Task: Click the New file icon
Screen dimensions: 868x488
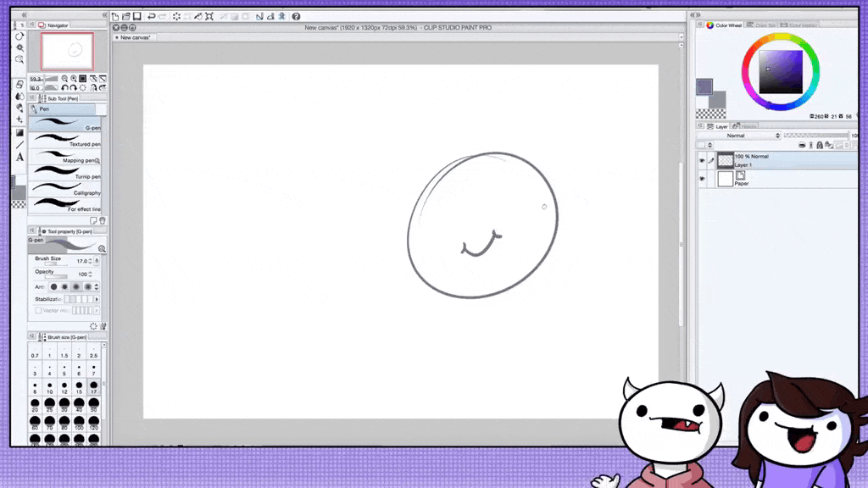Action: (x=115, y=16)
